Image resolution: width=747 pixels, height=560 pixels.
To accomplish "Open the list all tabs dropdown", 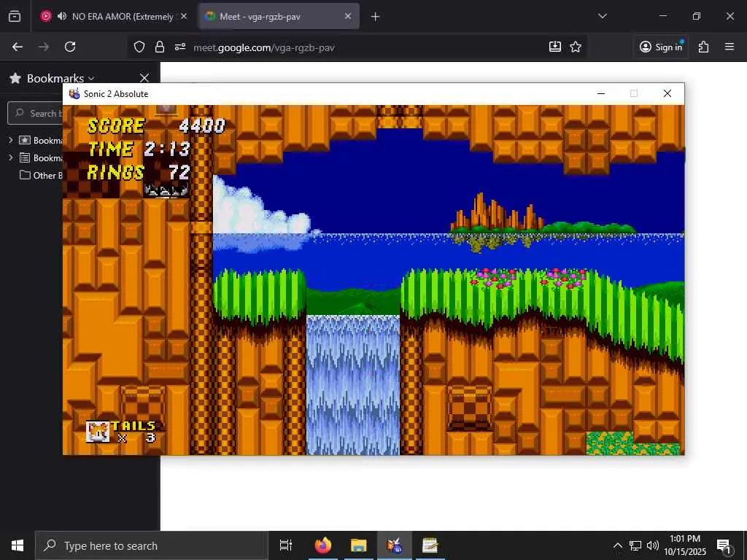I will (603, 16).
